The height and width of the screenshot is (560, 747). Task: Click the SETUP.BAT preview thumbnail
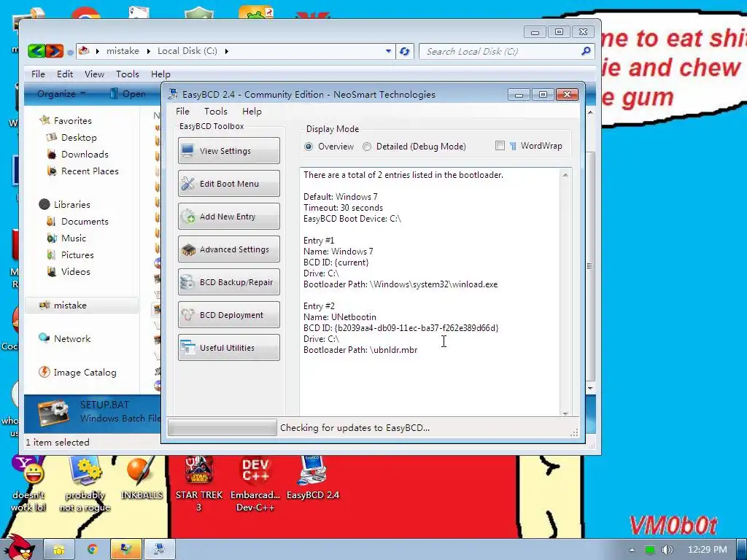[54, 413]
